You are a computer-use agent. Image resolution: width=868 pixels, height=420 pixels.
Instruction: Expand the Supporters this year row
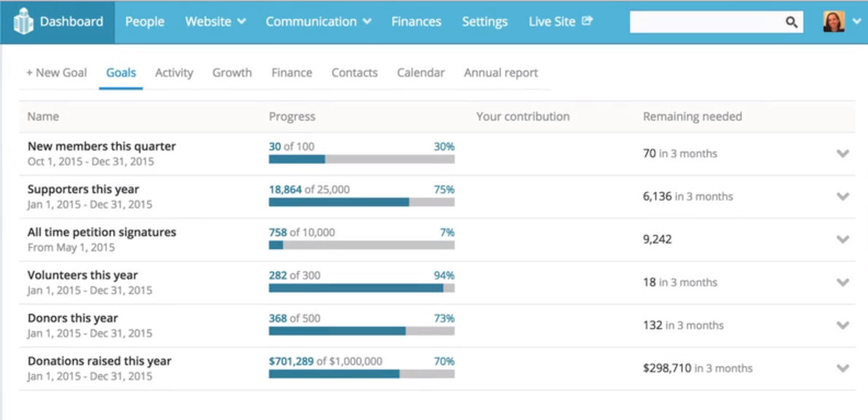tap(842, 196)
